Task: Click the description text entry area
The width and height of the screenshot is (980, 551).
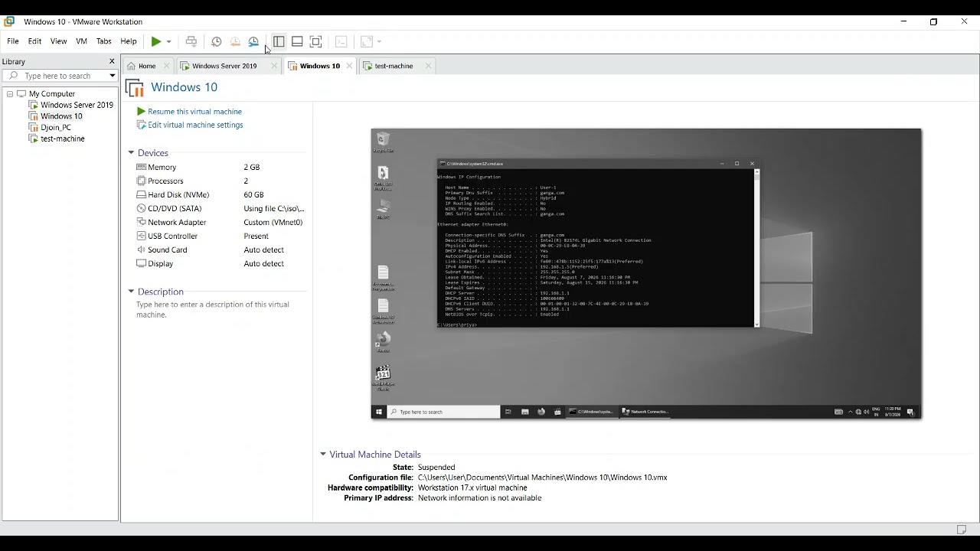Action: [x=213, y=309]
